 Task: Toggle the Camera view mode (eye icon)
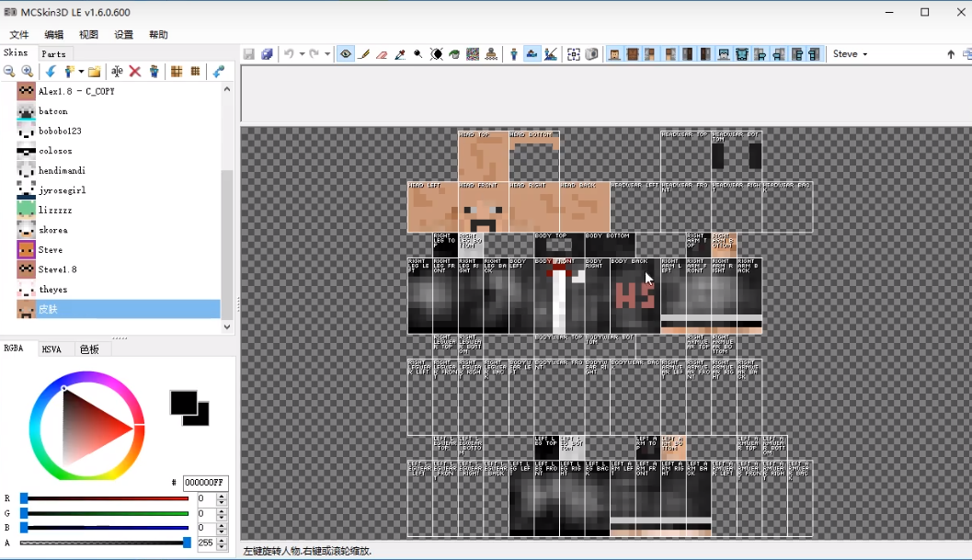(346, 54)
